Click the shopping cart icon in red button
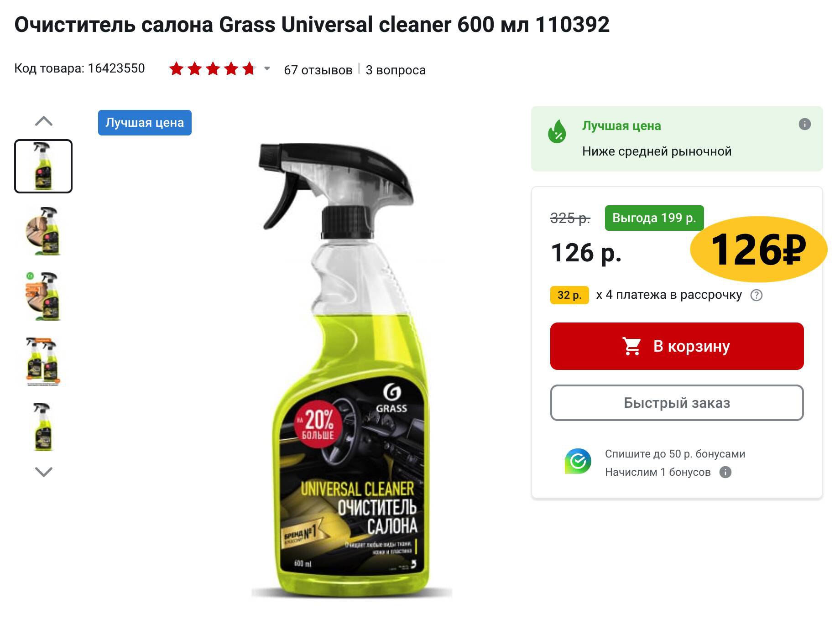This screenshot has width=840, height=619. tap(632, 346)
